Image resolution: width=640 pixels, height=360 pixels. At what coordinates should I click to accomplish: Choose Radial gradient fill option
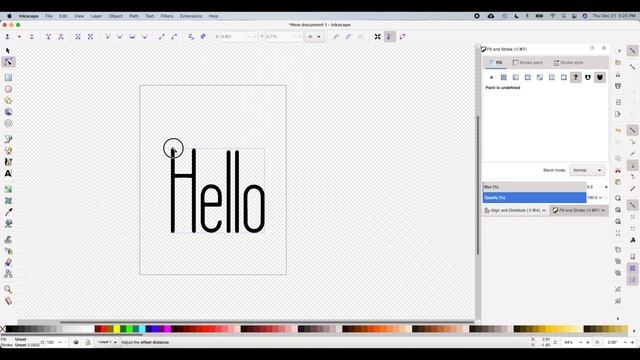[528, 77]
